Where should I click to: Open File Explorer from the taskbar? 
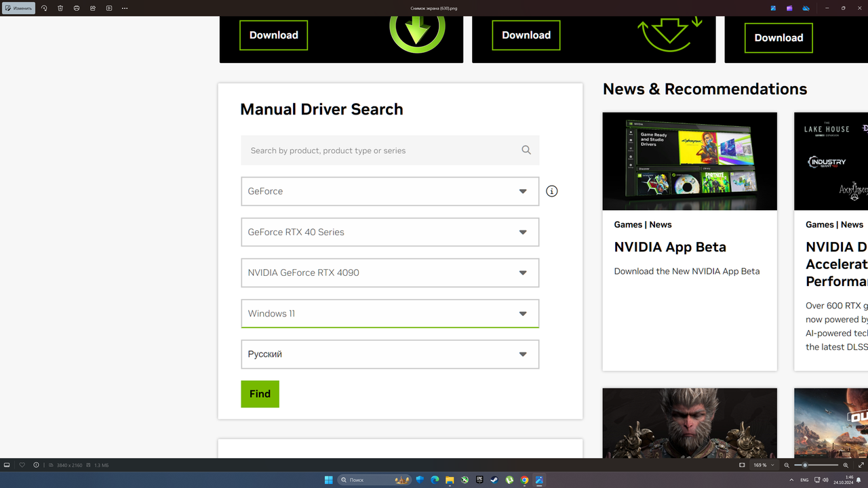450,480
